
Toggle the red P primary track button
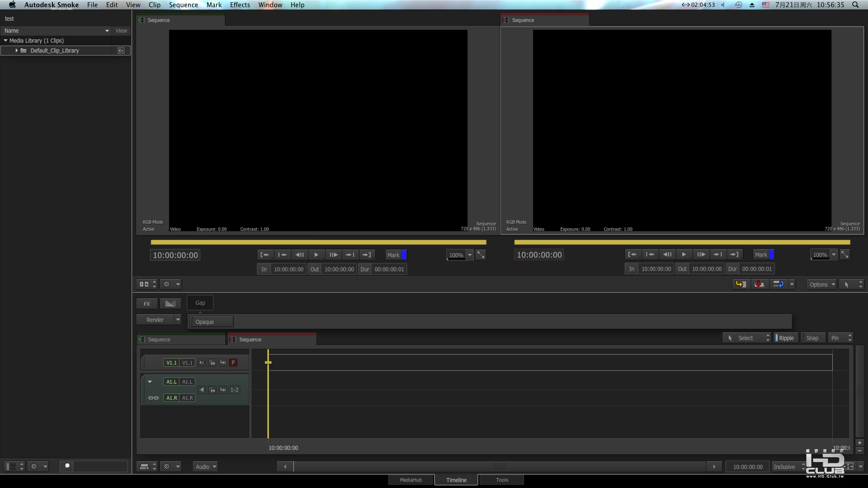coord(233,362)
